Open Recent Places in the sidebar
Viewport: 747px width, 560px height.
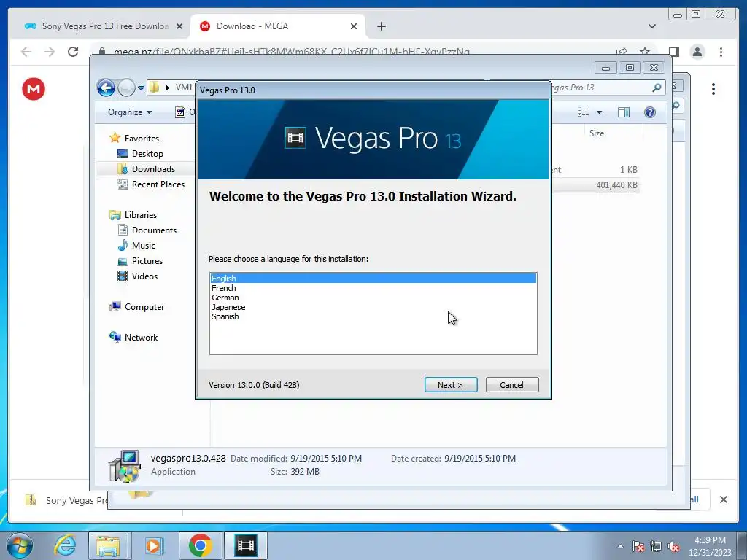pos(158,184)
